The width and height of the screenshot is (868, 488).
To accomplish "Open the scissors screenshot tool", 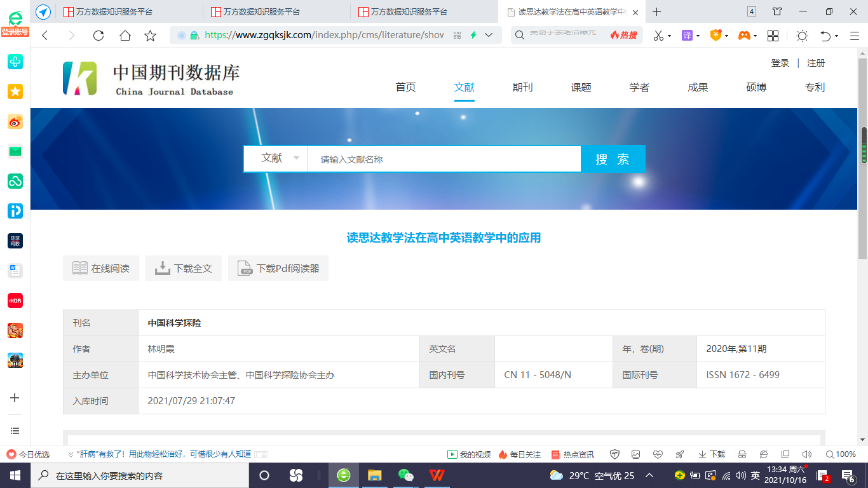I will click(x=658, y=36).
